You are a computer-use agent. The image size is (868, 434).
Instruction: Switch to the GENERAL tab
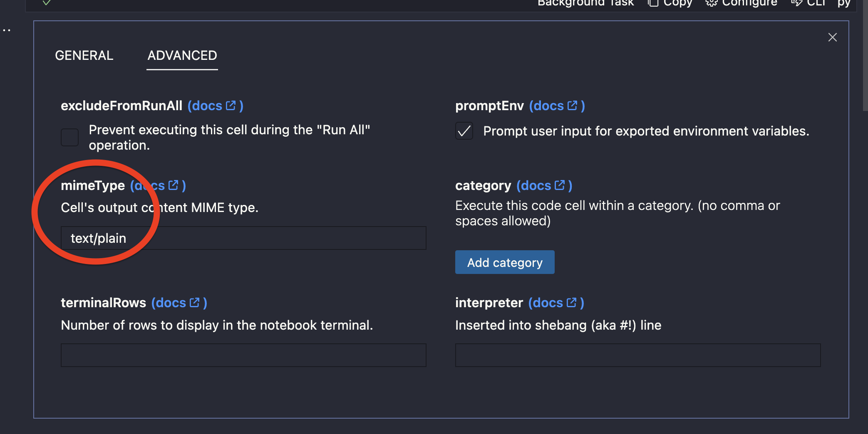[x=84, y=55]
